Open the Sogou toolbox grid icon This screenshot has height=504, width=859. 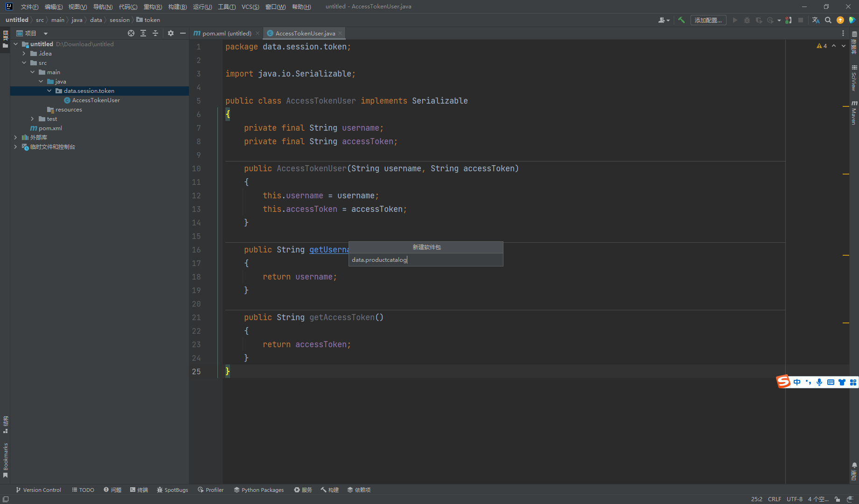coord(853,382)
